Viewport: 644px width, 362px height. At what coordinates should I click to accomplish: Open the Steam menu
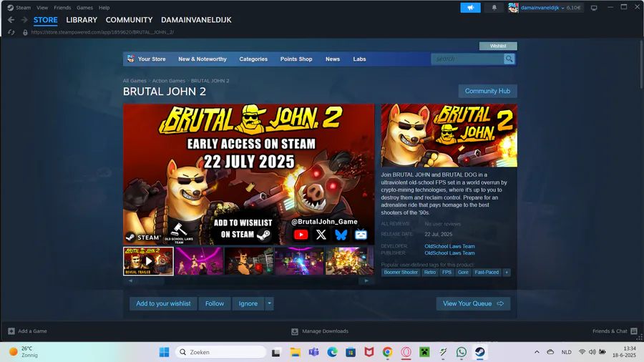coord(23,7)
